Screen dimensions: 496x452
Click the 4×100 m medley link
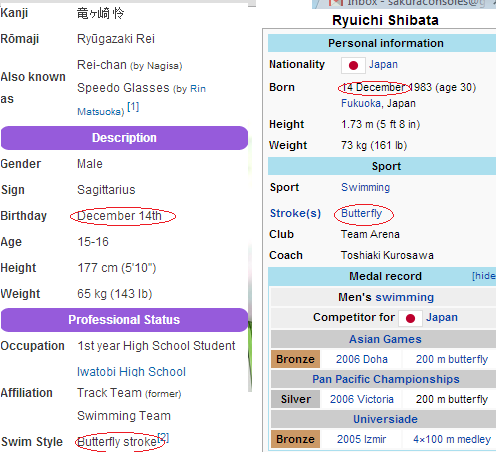[x=452, y=439]
